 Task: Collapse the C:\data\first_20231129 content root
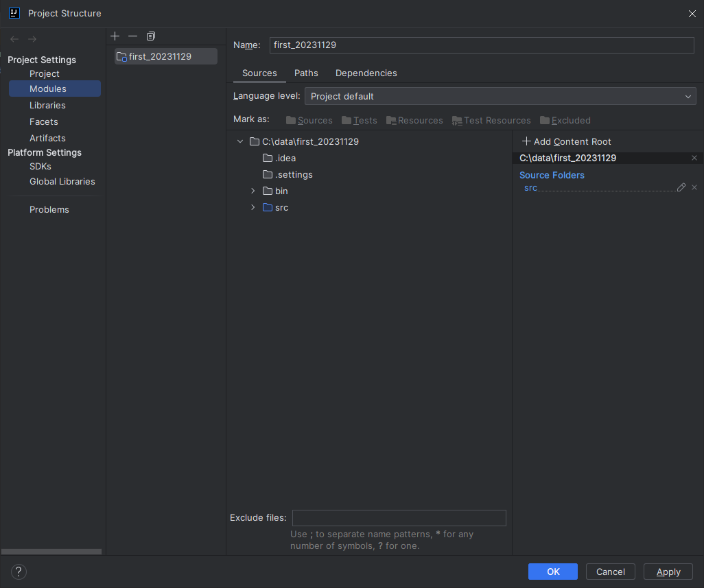pos(239,141)
